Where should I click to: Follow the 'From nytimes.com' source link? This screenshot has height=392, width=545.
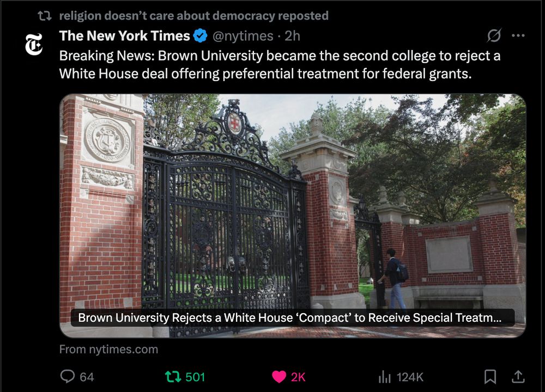(x=108, y=349)
